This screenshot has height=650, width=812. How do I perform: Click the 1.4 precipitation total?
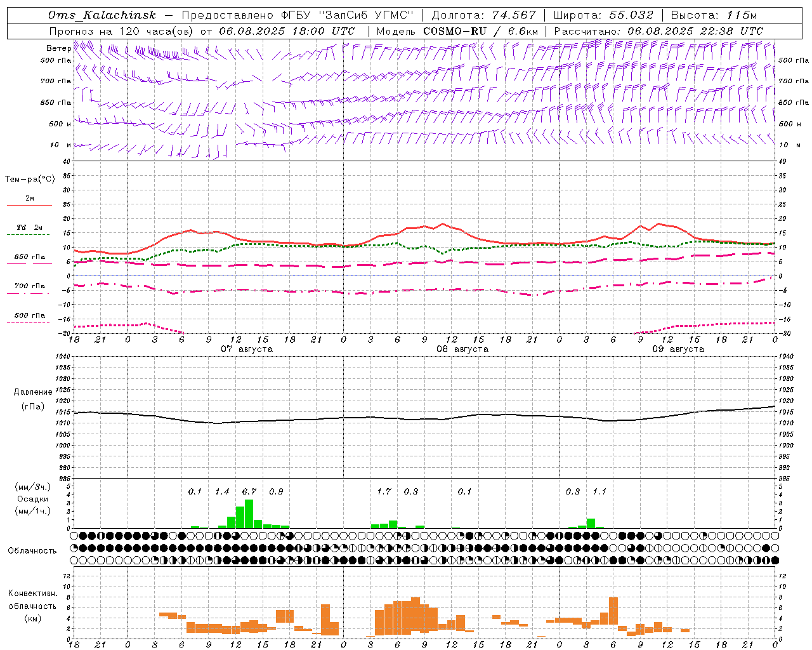pos(222,492)
